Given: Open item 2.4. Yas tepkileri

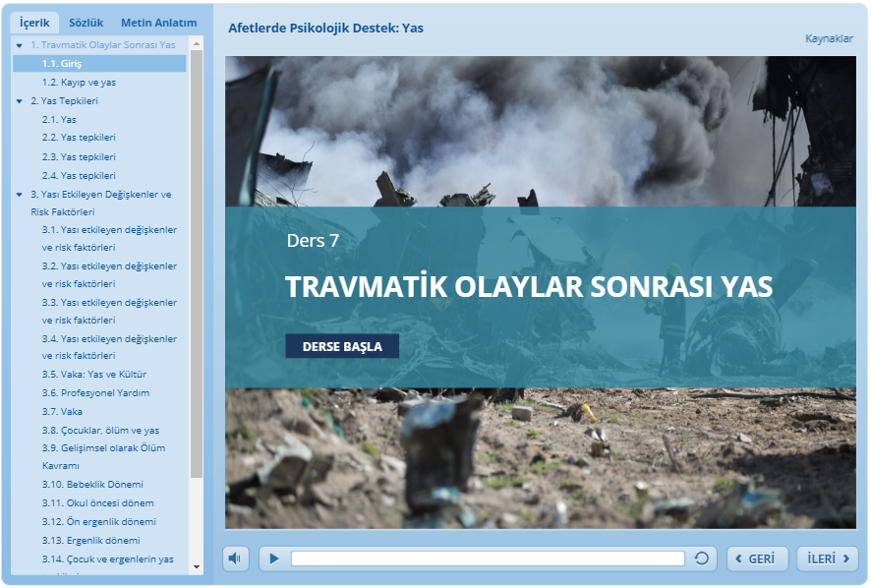Looking at the screenshot, I should 79,176.
